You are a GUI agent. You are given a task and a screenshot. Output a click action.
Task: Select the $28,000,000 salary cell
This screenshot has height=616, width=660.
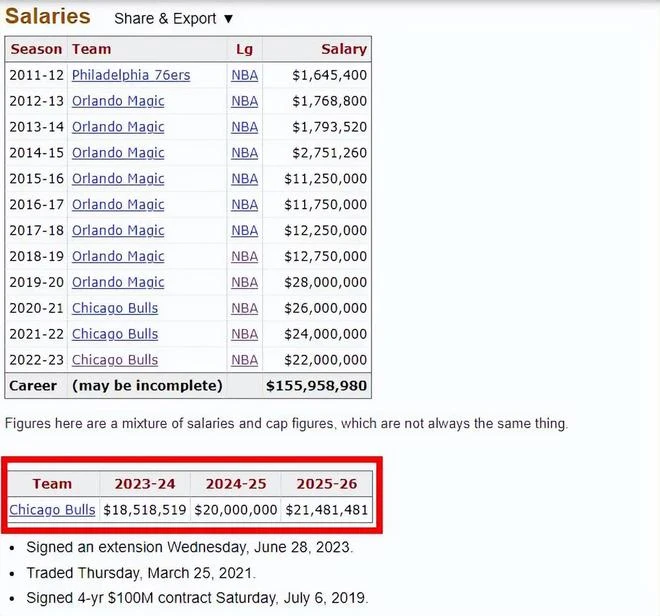[326, 282]
